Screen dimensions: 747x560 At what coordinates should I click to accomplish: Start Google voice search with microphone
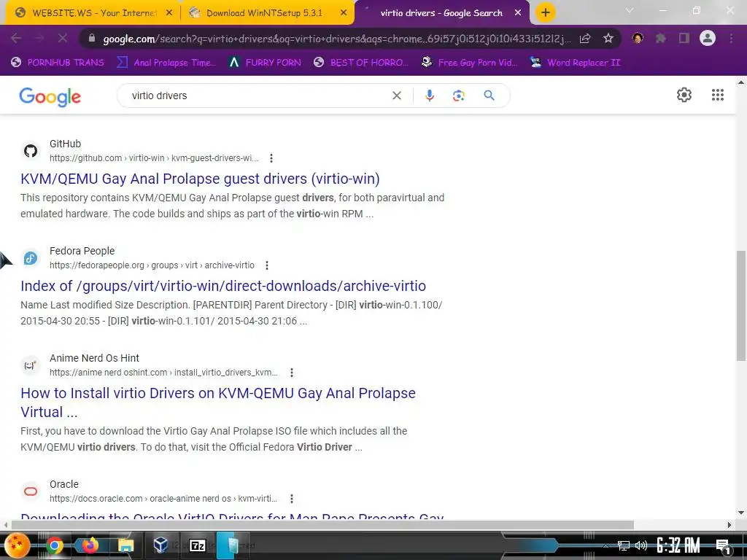pos(429,96)
